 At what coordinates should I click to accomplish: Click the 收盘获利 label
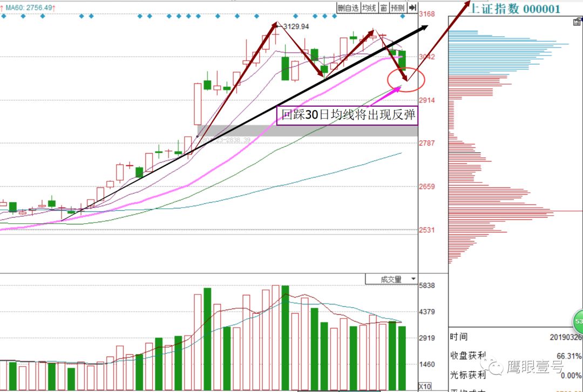click(x=467, y=355)
